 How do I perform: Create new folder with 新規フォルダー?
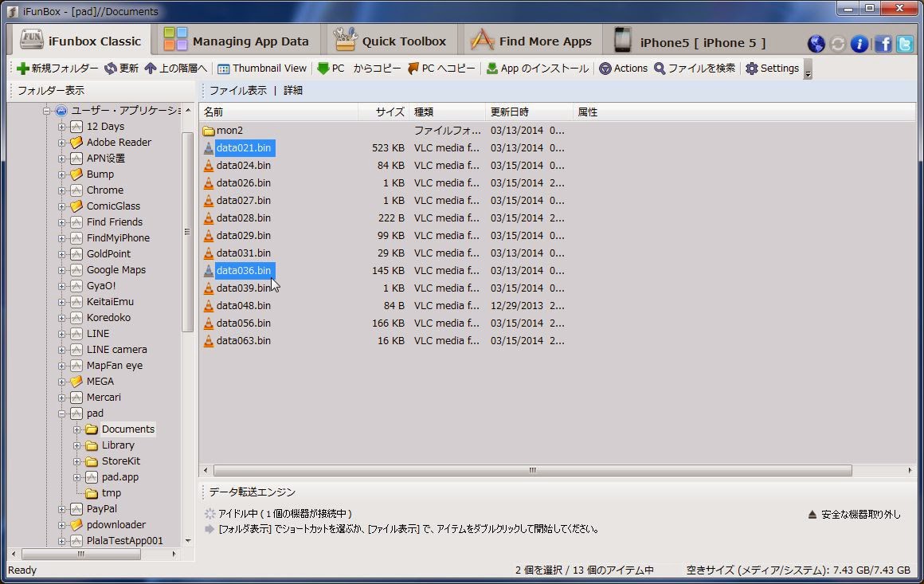point(57,69)
